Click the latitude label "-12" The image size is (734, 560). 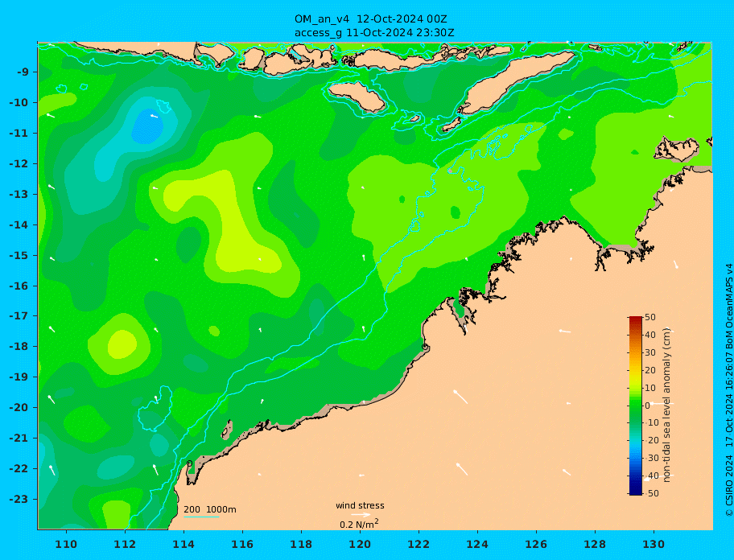[19, 164]
